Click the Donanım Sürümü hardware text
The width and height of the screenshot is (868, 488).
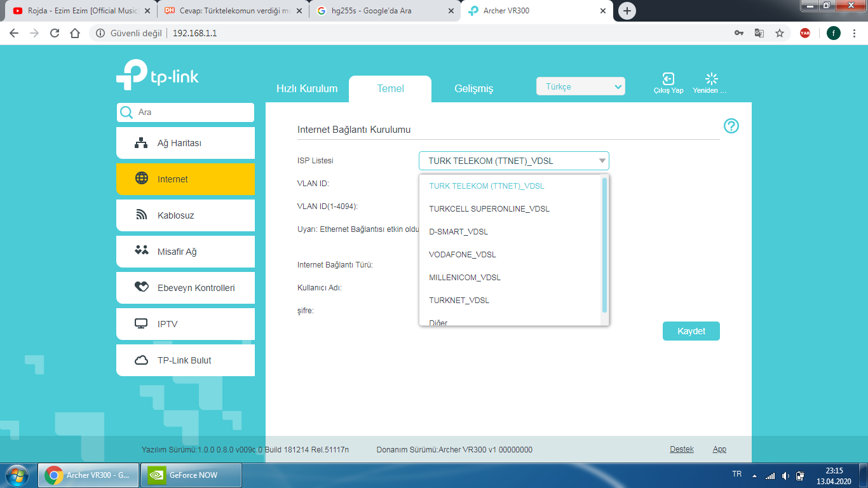(x=454, y=449)
